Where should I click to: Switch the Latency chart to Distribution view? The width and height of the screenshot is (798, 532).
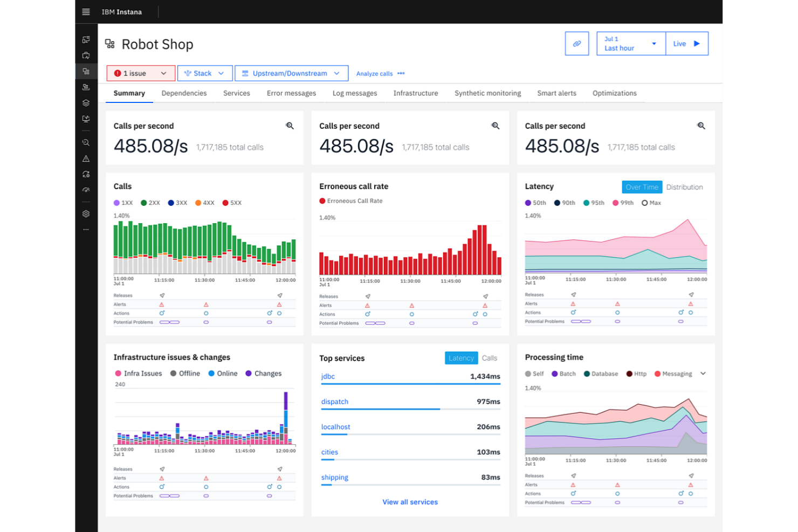(684, 186)
